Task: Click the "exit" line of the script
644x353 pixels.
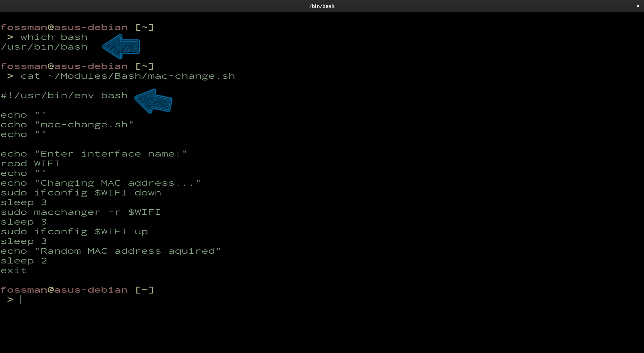Action: (x=14, y=271)
